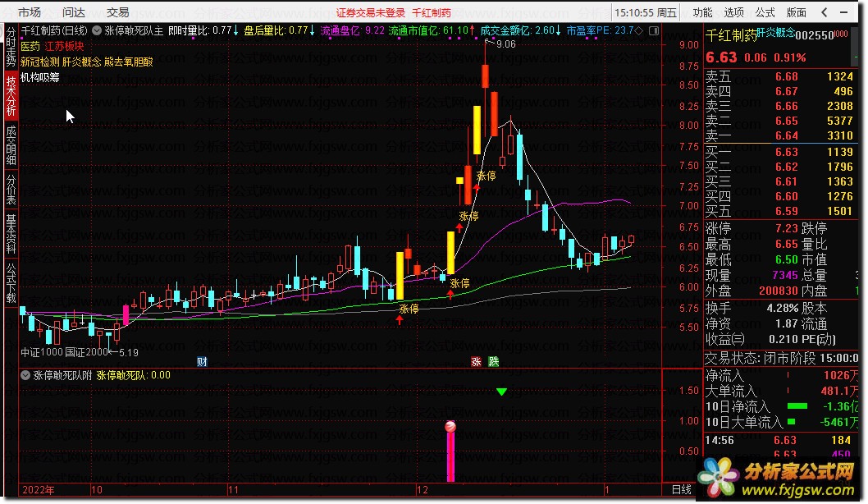Click the cyan 肝炎概念 tag in quote panel

776,33
